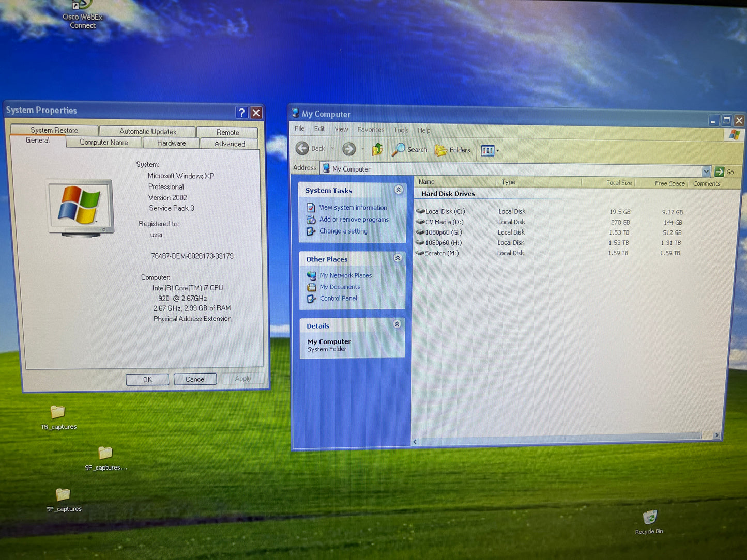The width and height of the screenshot is (747, 560).
Task: Open the Search pane in My Computer
Action: click(x=410, y=150)
